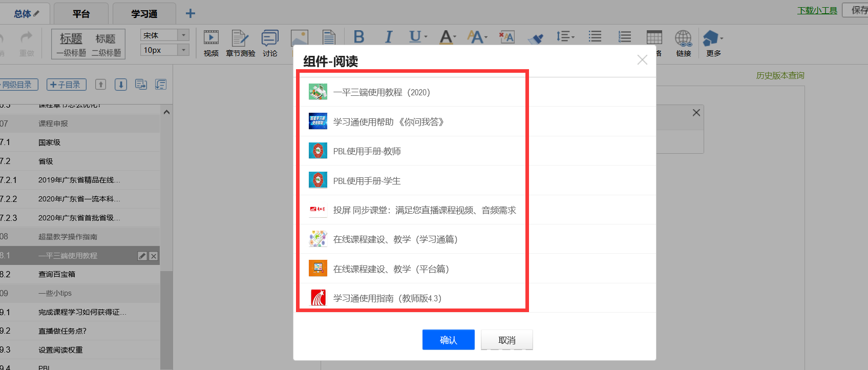
Task: Expand the font color dropdown arrow
Action: tap(455, 37)
